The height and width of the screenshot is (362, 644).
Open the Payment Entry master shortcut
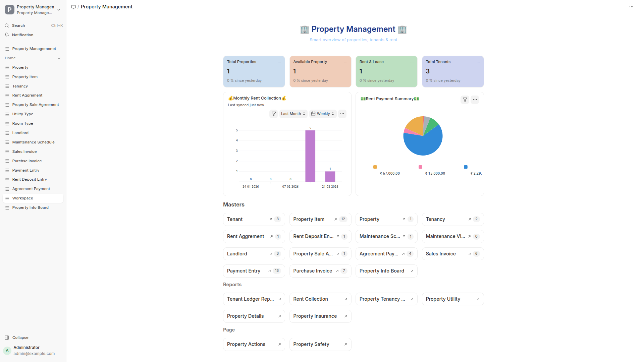(254, 271)
